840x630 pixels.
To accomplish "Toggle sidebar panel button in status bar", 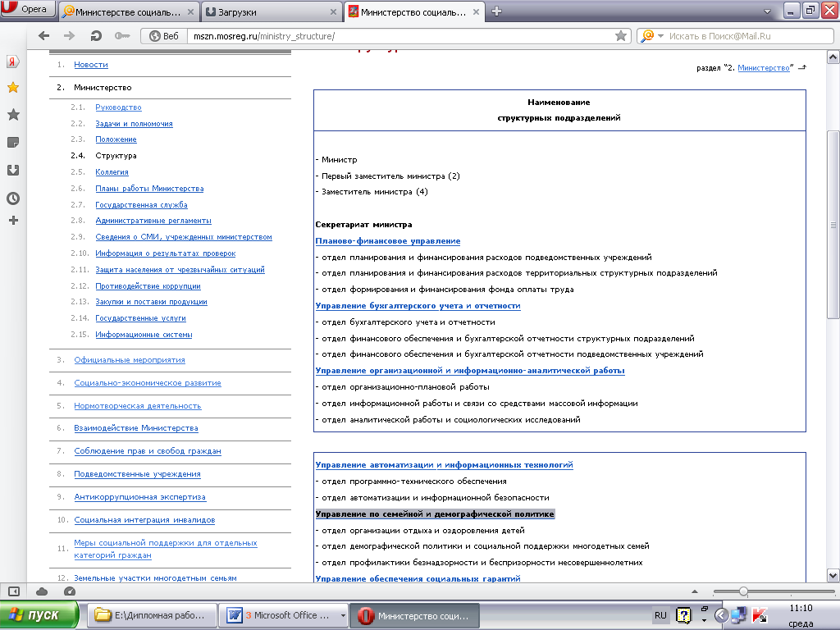I will [14, 591].
